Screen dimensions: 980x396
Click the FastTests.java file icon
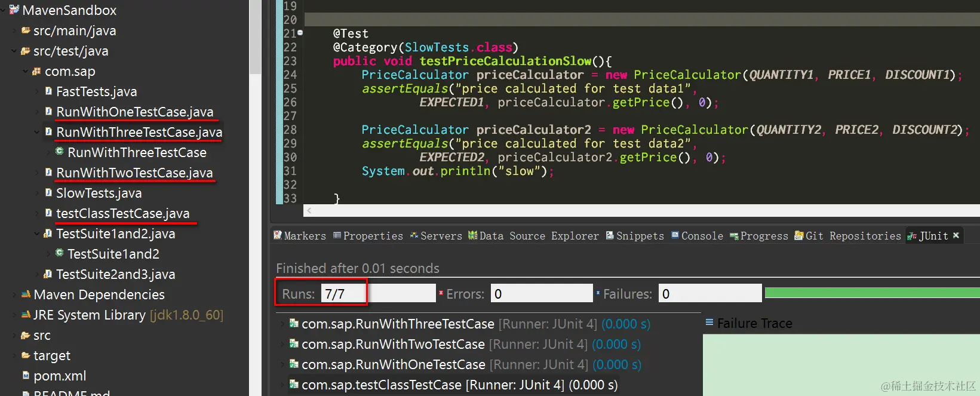pyautogui.click(x=49, y=91)
